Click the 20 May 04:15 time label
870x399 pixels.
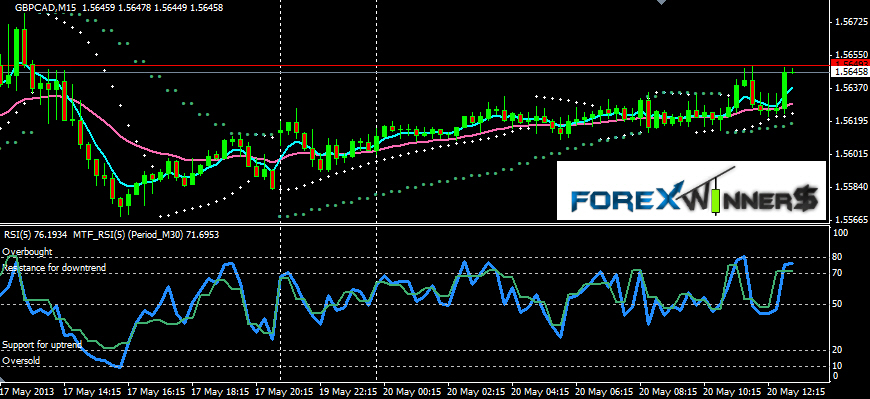coord(541,391)
